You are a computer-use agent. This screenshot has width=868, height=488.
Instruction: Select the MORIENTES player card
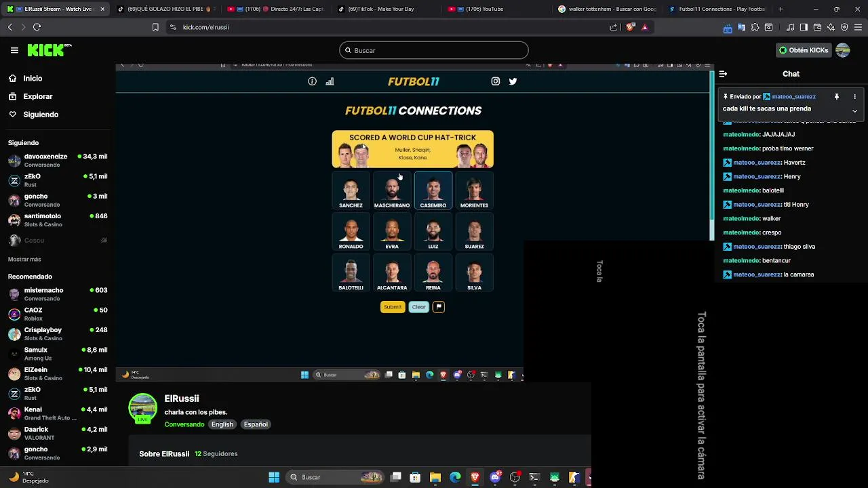tap(474, 190)
